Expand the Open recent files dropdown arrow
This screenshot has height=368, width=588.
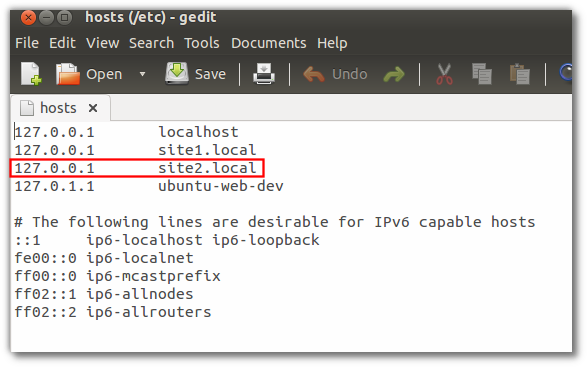point(142,74)
